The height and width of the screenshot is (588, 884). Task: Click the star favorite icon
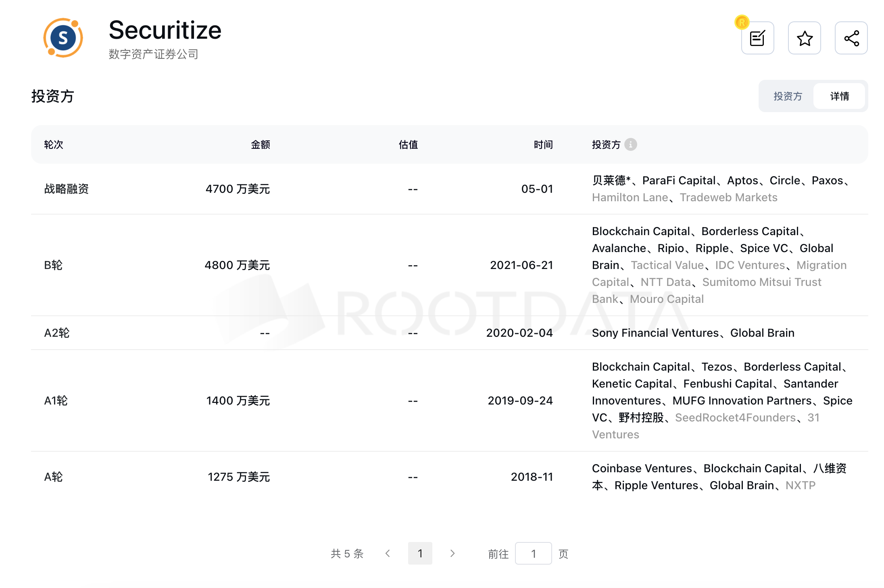[x=804, y=38]
